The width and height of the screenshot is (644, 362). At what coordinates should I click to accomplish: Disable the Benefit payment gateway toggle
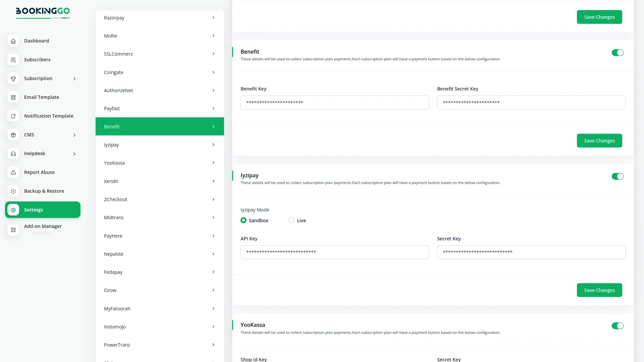click(618, 53)
